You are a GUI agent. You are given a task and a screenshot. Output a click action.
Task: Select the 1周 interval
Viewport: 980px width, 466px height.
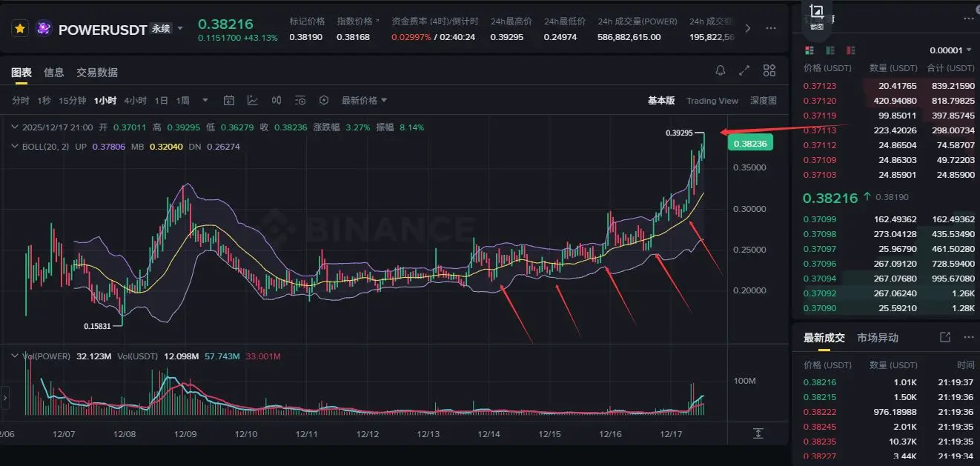pos(183,101)
